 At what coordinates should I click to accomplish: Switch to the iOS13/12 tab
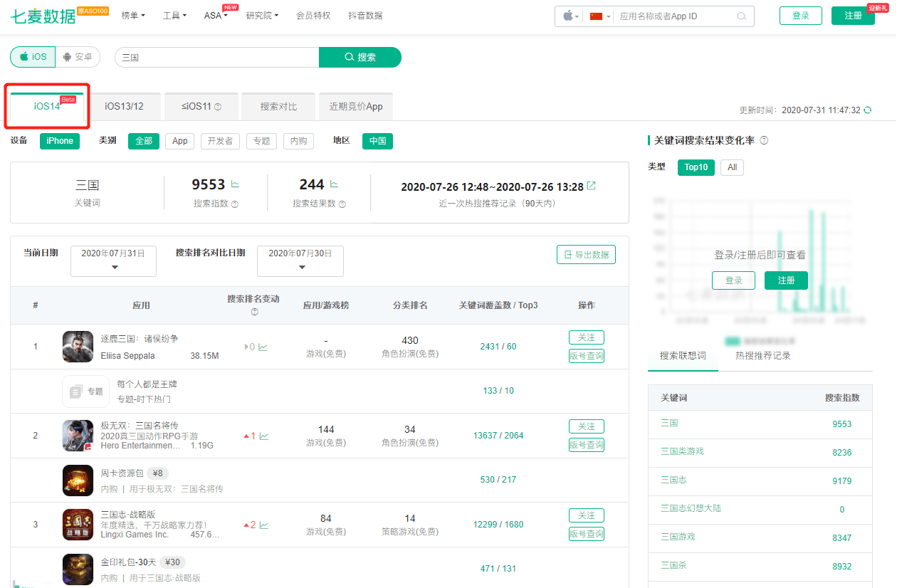124,106
